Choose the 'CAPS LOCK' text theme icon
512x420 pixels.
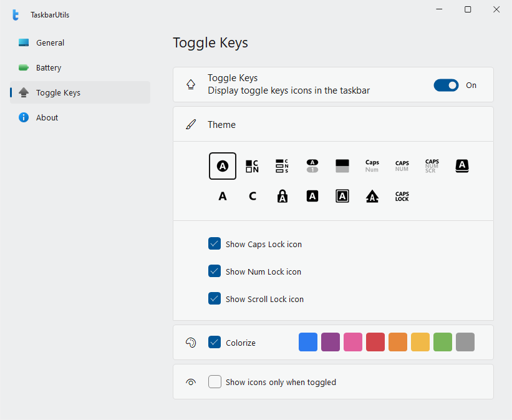402,196
